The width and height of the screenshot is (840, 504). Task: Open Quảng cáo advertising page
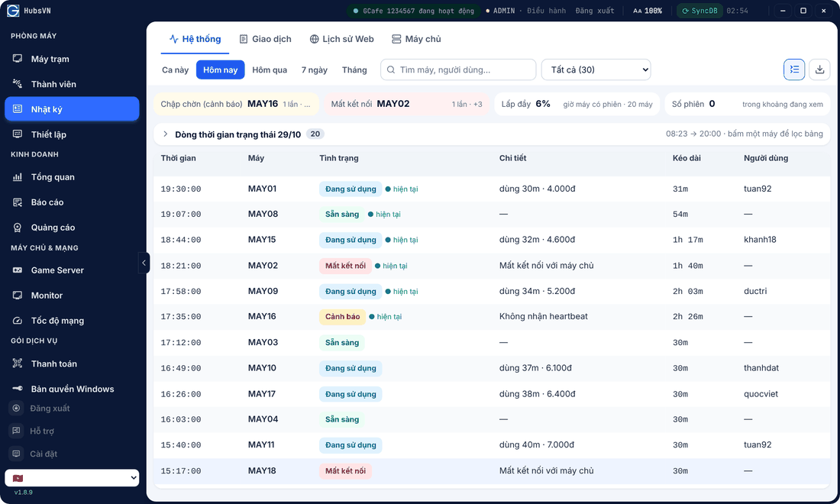pos(72,228)
